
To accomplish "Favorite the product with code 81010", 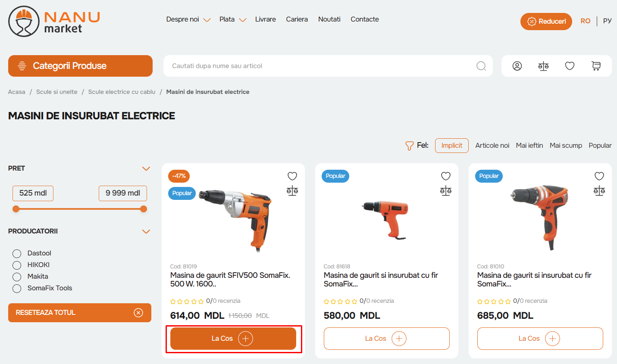I will (599, 176).
